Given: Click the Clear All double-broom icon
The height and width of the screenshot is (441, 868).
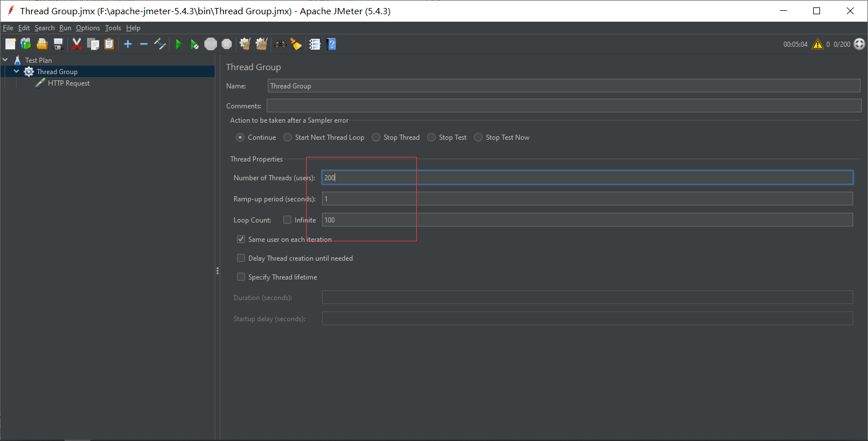Looking at the screenshot, I should pyautogui.click(x=262, y=44).
